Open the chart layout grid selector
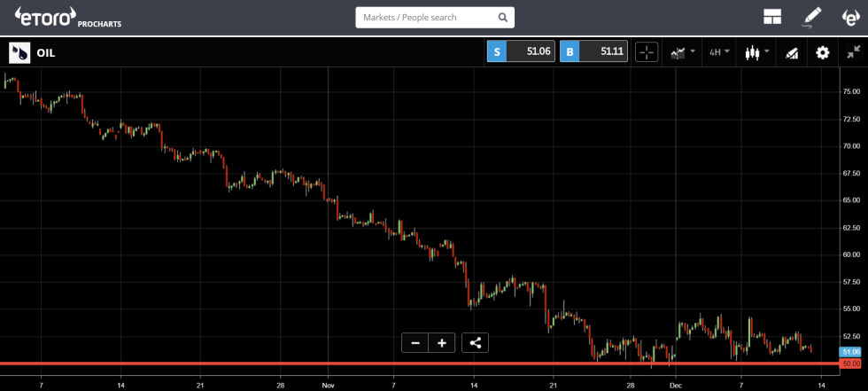Image resolution: width=868 pixels, height=391 pixels. pos(771,17)
